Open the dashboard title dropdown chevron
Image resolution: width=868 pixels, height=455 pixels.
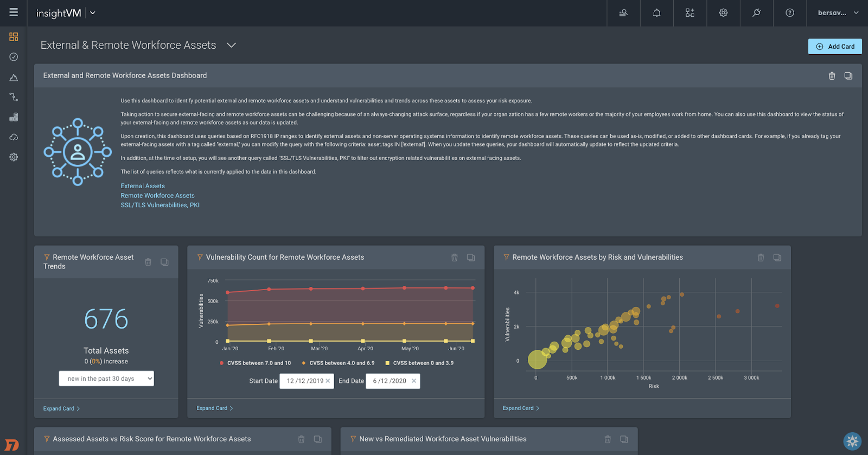[x=231, y=46]
